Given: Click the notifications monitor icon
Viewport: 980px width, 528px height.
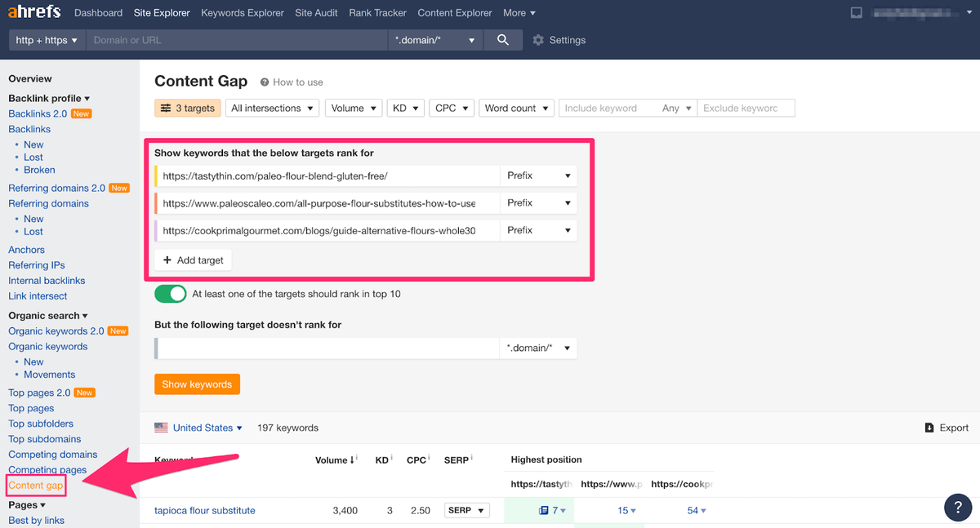Looking at the screenshot, I should [x=856, y=13].
